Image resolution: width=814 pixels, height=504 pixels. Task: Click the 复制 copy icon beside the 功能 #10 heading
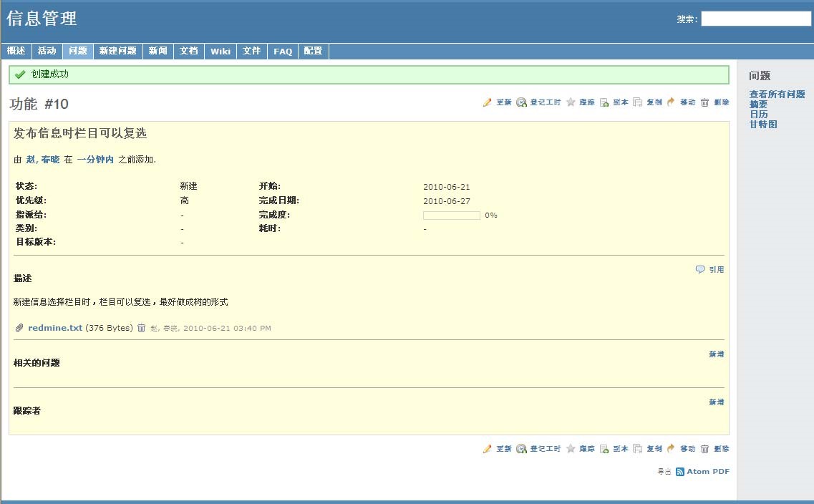pyautogui.click(x=637, y=102)
